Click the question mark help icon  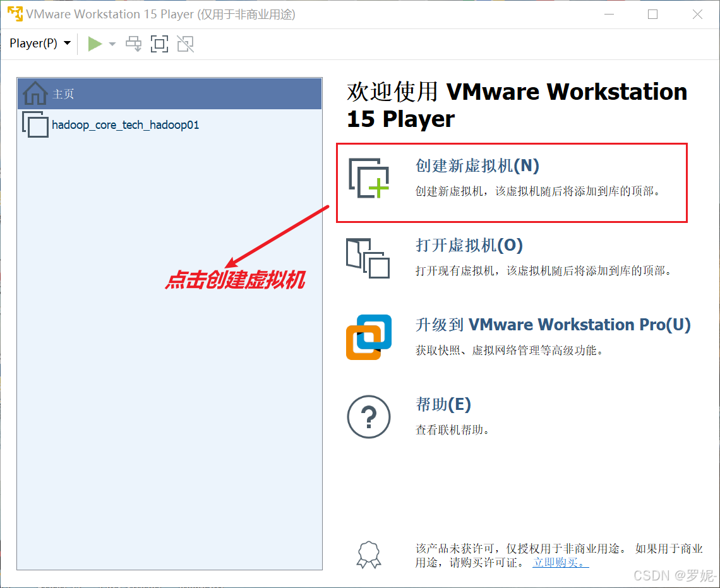[369, 417]
